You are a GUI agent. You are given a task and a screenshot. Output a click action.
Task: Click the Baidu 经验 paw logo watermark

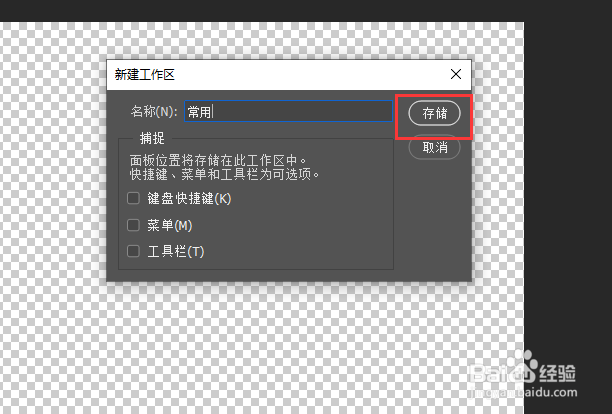pyautogui.click(x=523, y=370)
